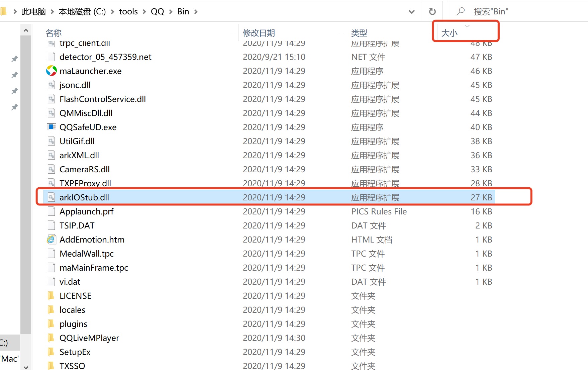
Task: Sort by the 大小 column header
Action: point(449,33)
